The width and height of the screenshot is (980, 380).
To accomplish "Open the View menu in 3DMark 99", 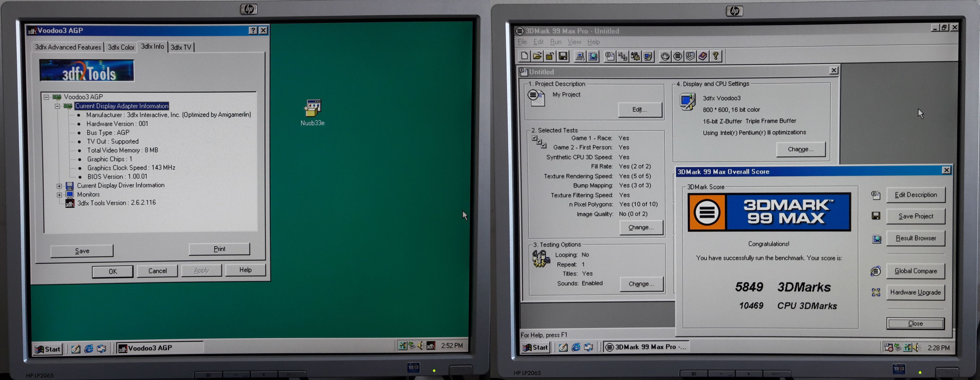I will click(574, 42).
